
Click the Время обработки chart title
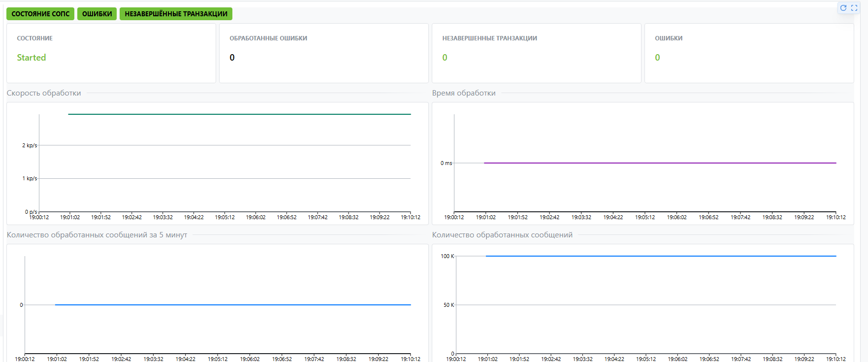point(464,93)
